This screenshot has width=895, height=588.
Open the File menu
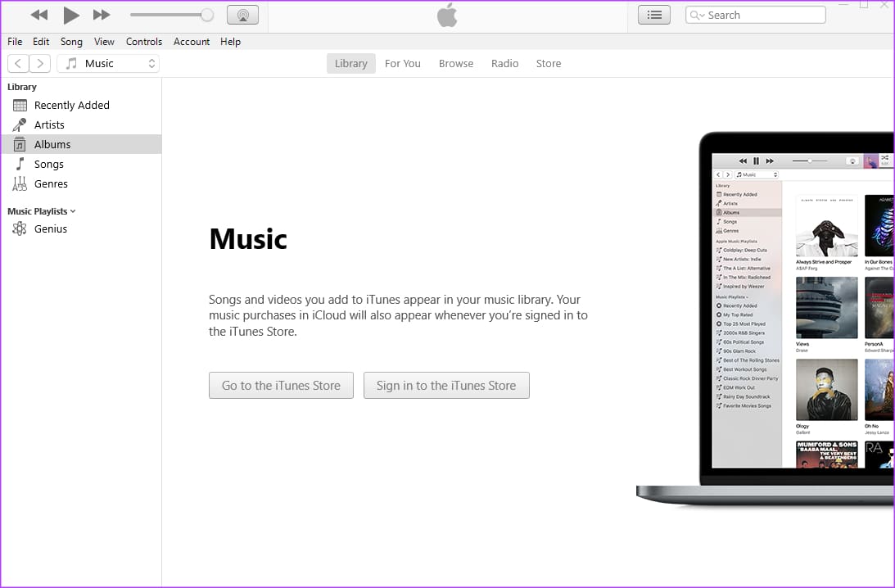(15, 42)
